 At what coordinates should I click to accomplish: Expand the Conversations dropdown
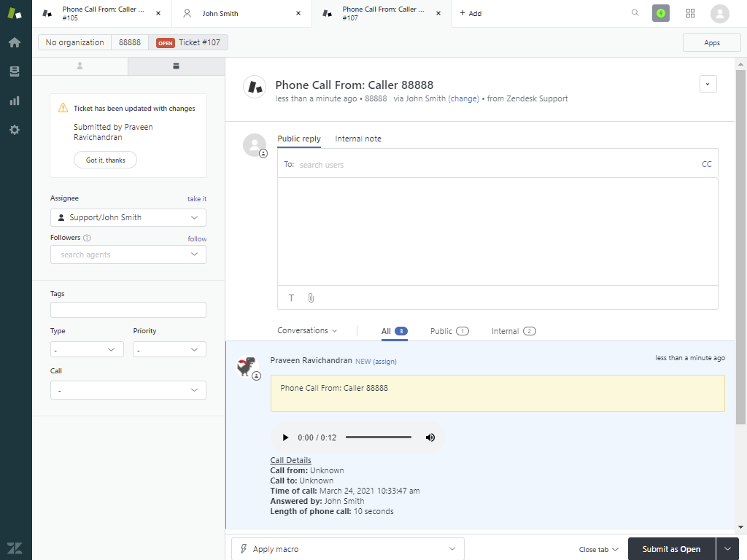307,330
